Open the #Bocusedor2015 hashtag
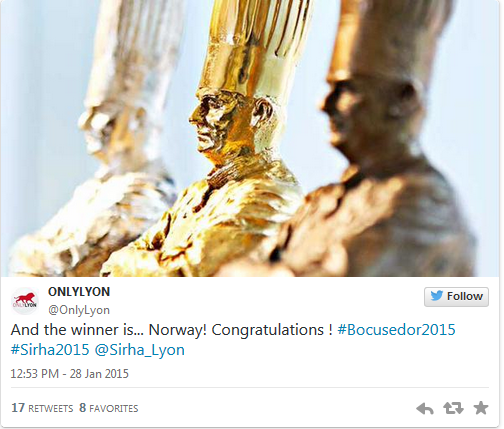Image resolution: width=504 pixels, height=429 pixels. click(x=396, y=330)
